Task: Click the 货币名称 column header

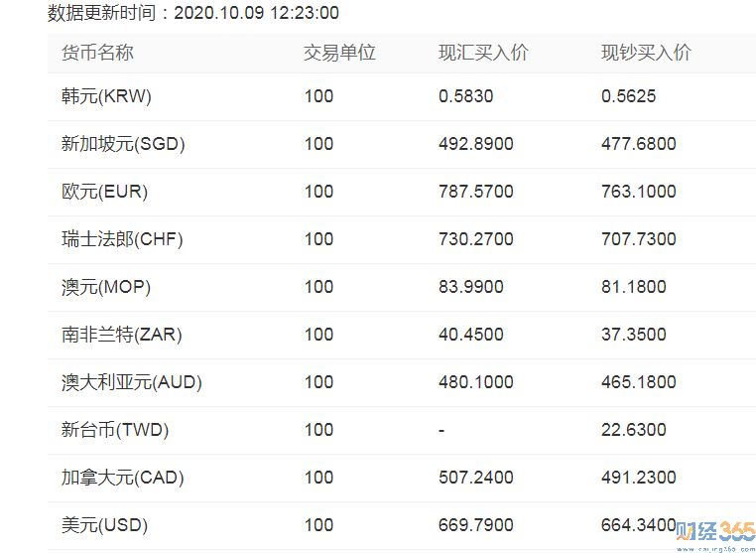Action: pyautogui.click(x=97, y=53)
